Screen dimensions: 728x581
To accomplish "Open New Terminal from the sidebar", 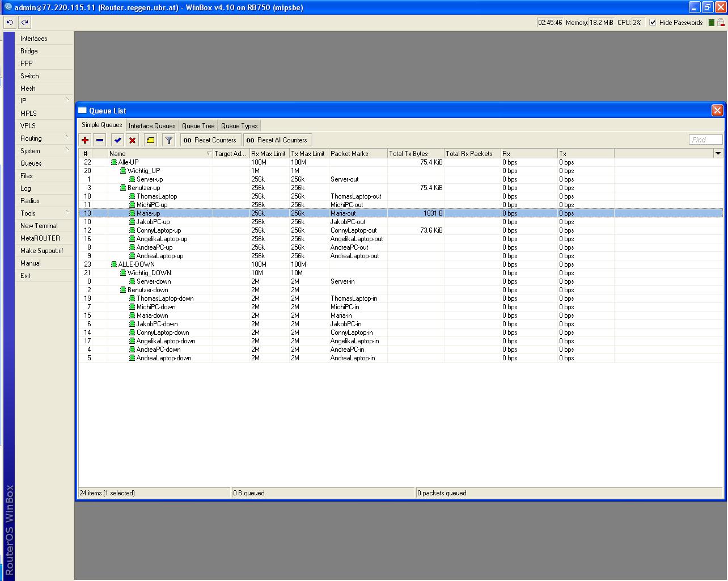I will (x=39, y=225).
